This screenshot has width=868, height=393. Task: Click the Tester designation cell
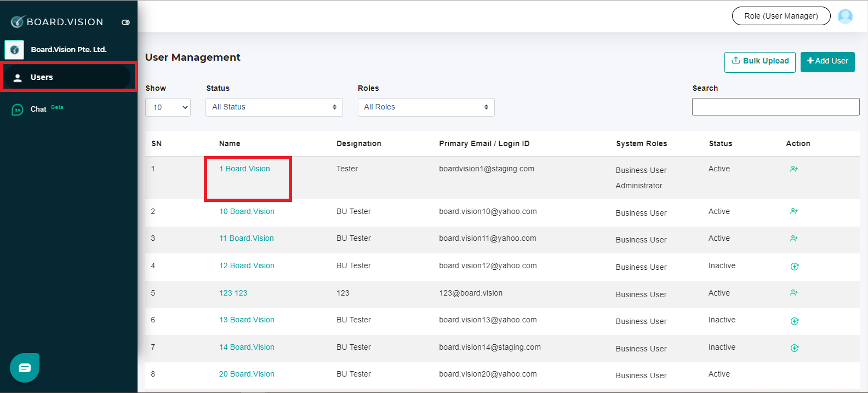(x=347, y=169)
